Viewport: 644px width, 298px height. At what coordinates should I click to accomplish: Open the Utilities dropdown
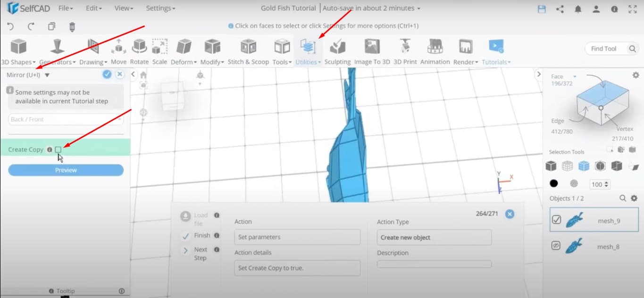(x=307, y=52)
